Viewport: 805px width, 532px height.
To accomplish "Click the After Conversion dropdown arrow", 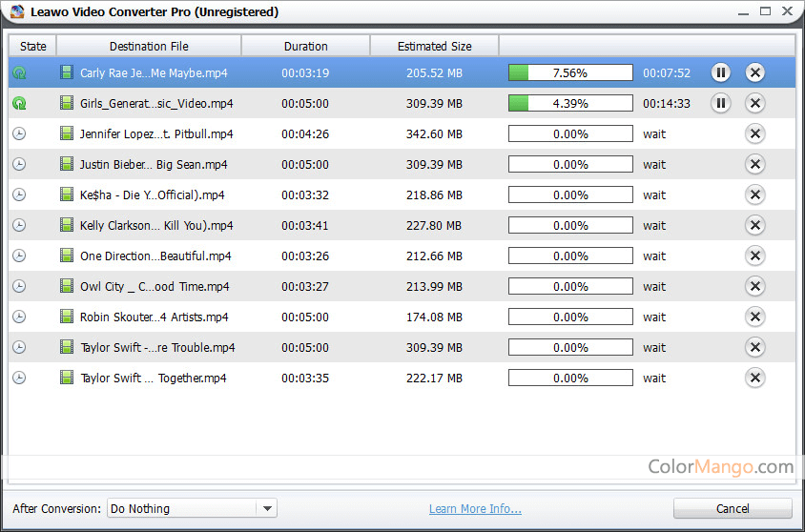I will coord(267,508).
